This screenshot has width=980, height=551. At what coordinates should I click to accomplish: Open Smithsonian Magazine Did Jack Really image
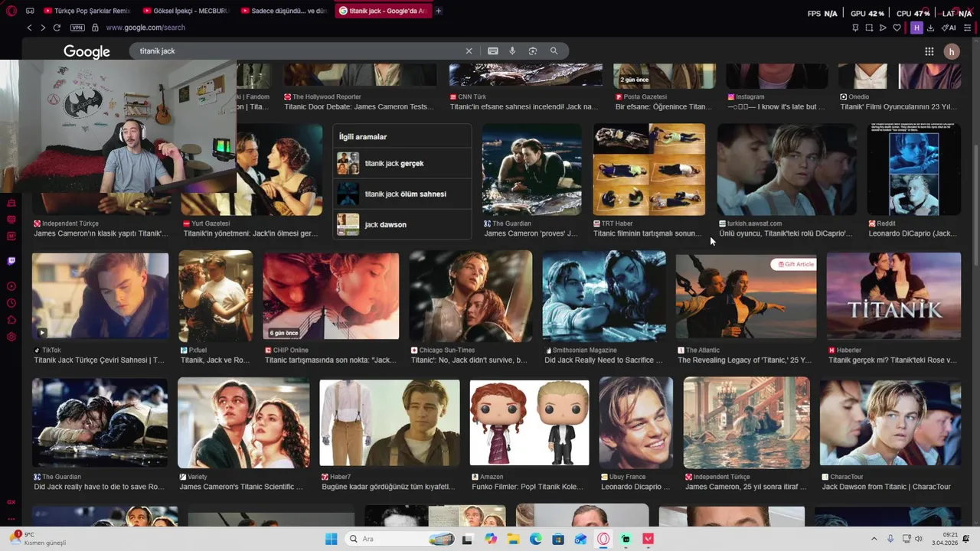click(x=604, y=295)
